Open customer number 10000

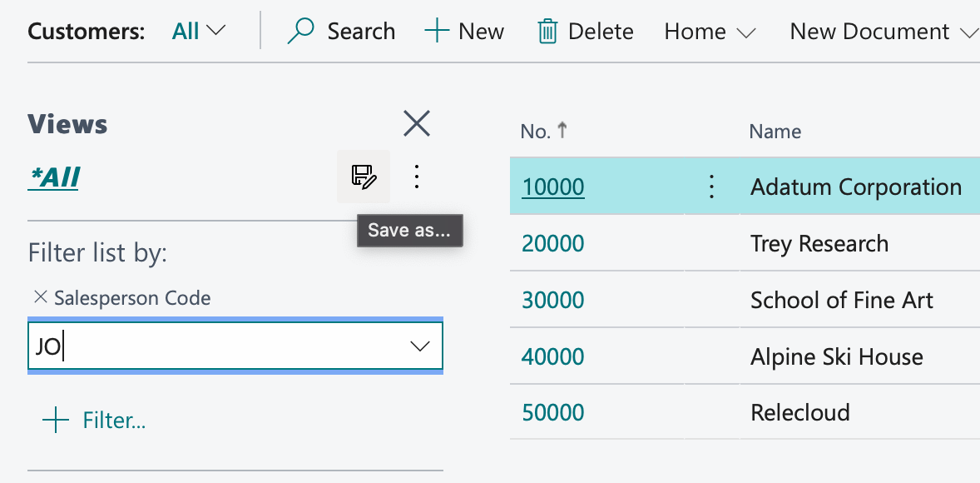[552, 187]
